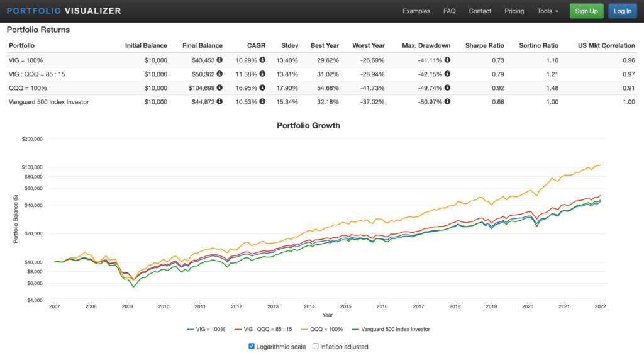Click the VIG = 100% table row label
644x353 pixels.
click(25, 60)
